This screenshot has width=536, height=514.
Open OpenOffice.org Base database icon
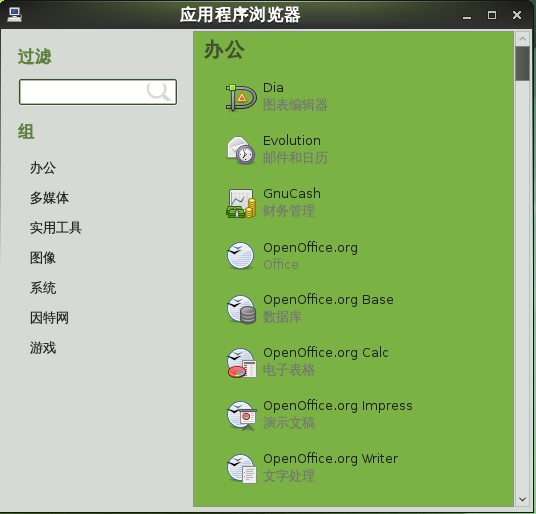(241, 309)
